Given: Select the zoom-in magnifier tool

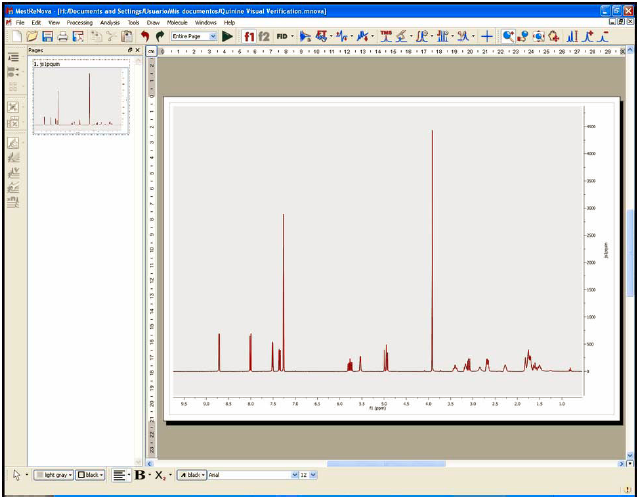Looking at the screenshot, I should pos(508,36).
